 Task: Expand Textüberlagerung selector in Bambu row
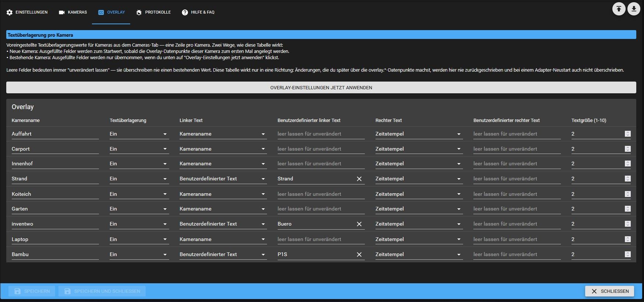coord(139,255)
